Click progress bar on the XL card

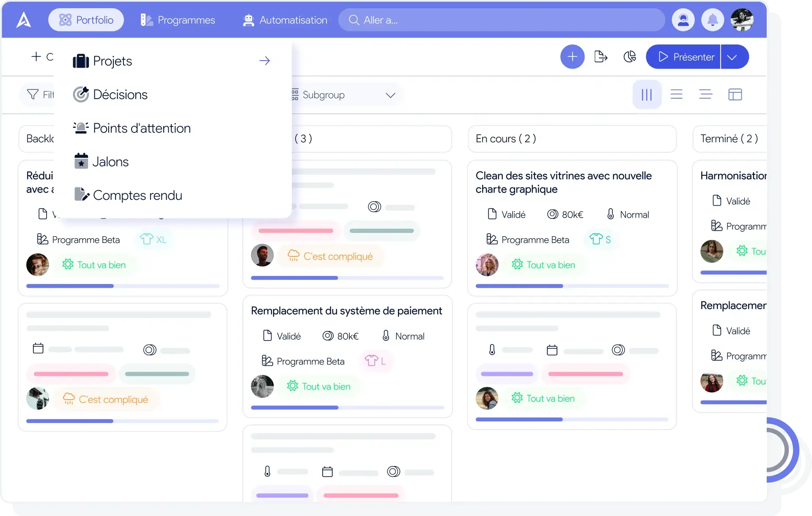[123, 286]
